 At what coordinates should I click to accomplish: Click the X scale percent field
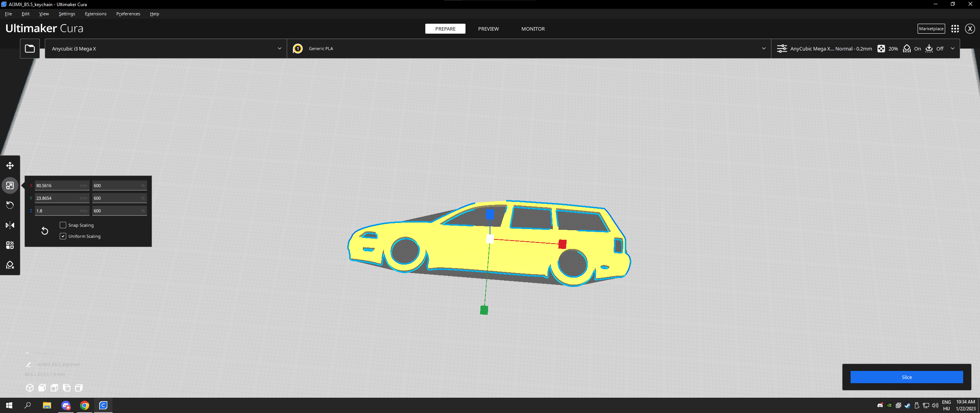pos(119,185)
